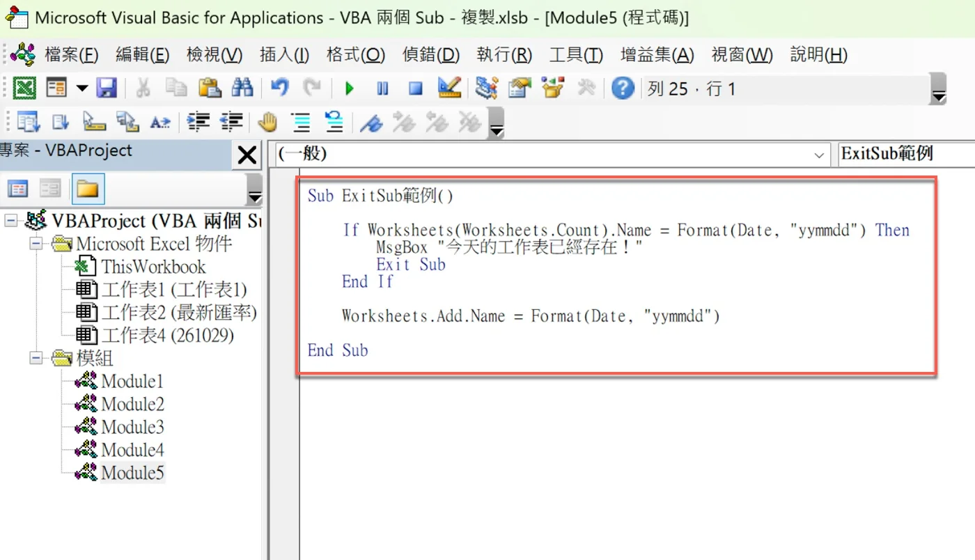Viewport: 975px width, 560px height.
Task: Open the 執行(R) menu
Action: pyautogui.click(x=504, y=55)
